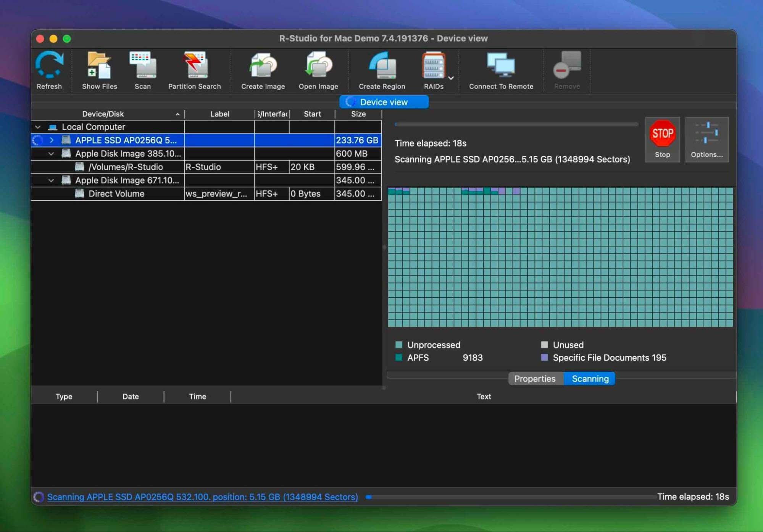Click the spinner icon on Device view tab
The height and width of the screenshot is (532, 763).
click(x=350, y=102)
